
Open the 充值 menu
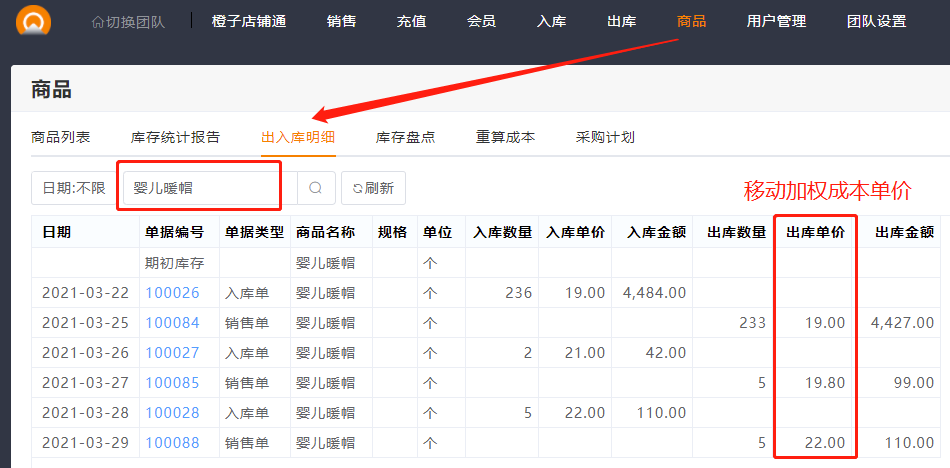[x=411, y=21]
